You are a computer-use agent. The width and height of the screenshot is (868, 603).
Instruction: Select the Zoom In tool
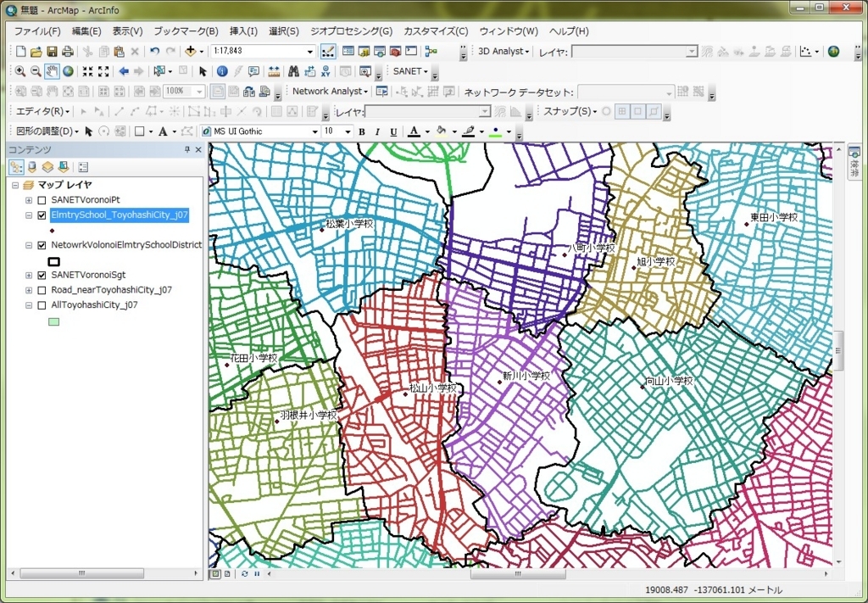tap(20, 71)
